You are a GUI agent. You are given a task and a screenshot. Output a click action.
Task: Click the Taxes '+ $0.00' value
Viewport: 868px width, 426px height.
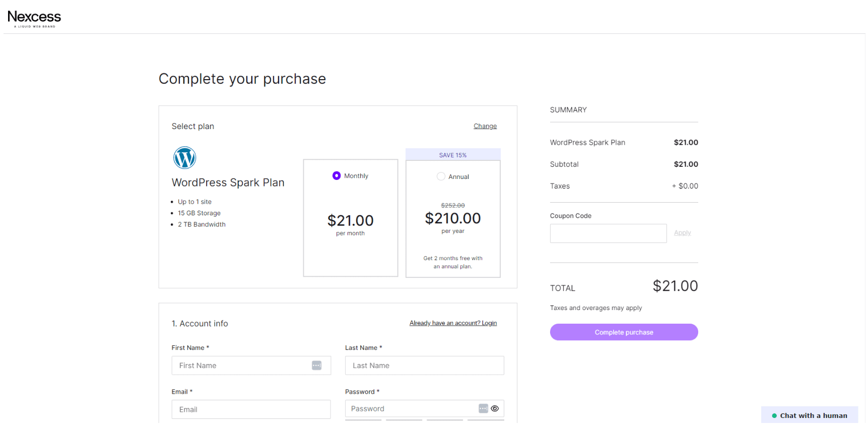pos(685,186)
